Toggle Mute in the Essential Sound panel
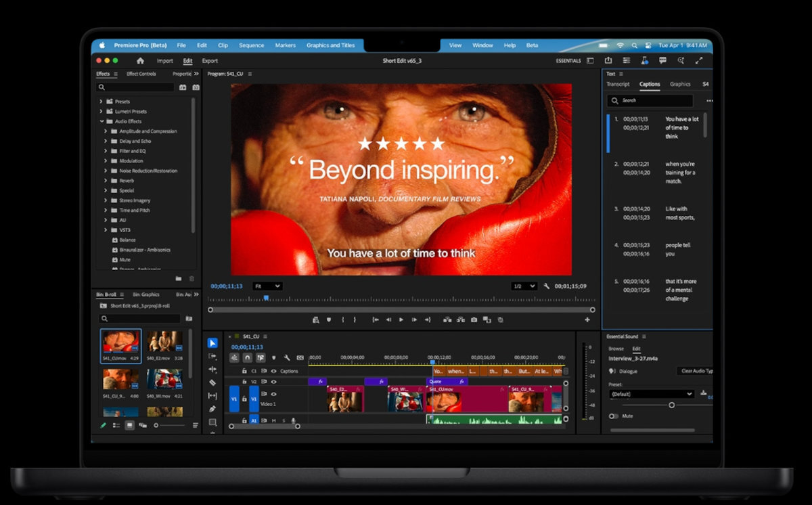812x505 pixels. (x=614, y=416)
